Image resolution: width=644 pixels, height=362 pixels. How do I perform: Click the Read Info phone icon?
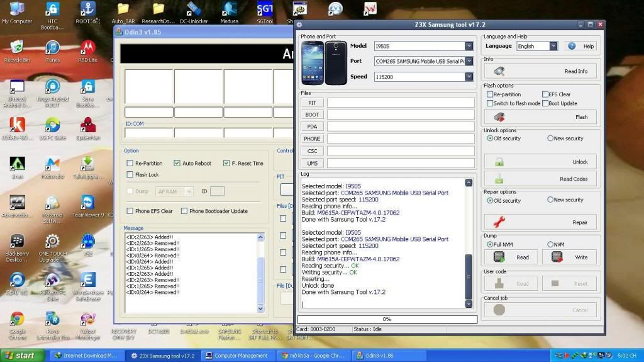pos(499,71)
